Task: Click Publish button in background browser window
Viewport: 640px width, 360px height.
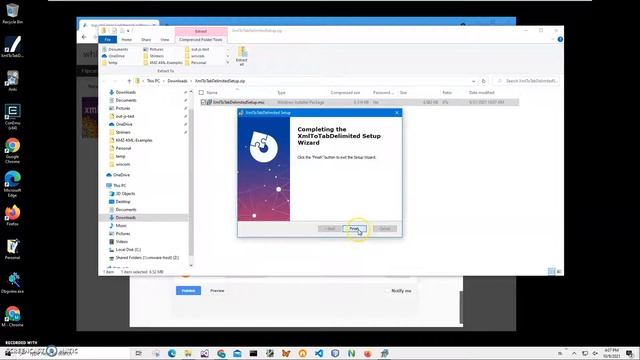Action: 188,291
